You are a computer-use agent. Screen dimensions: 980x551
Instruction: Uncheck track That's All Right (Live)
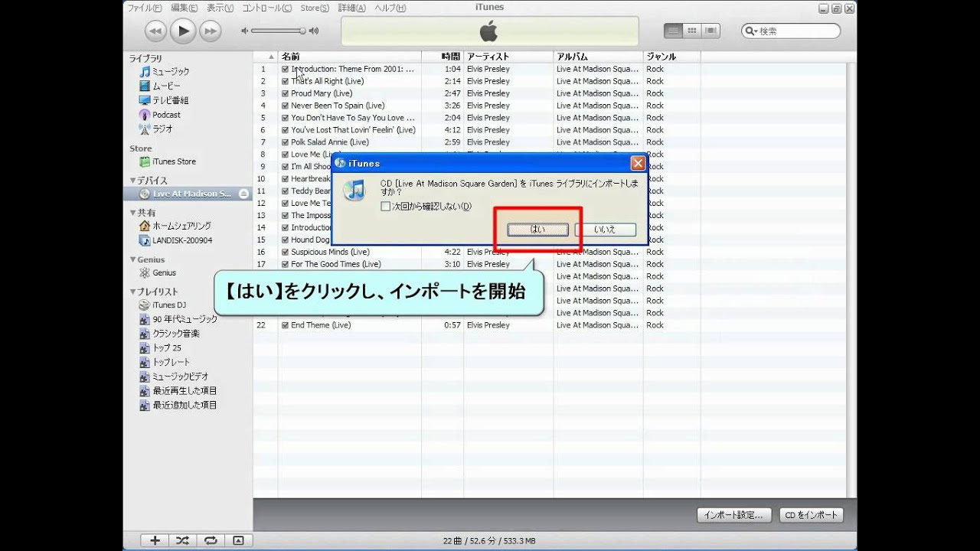coord(285,81)
